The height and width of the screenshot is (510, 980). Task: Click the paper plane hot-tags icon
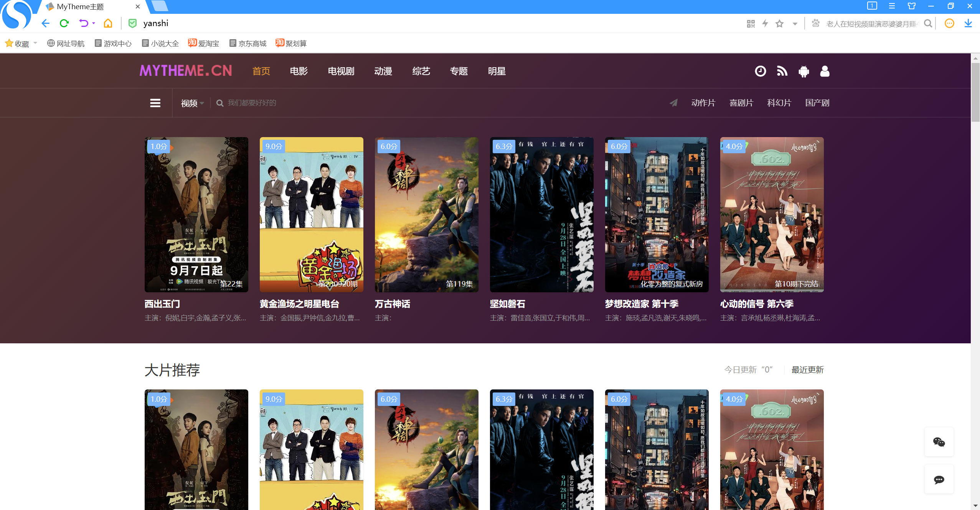pos(673,103)
